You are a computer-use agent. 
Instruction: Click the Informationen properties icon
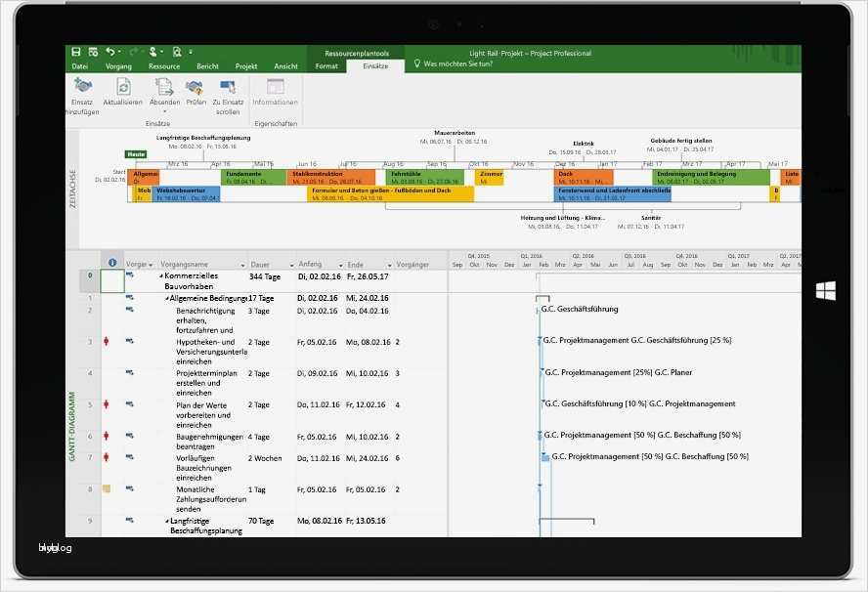point(275,86)
